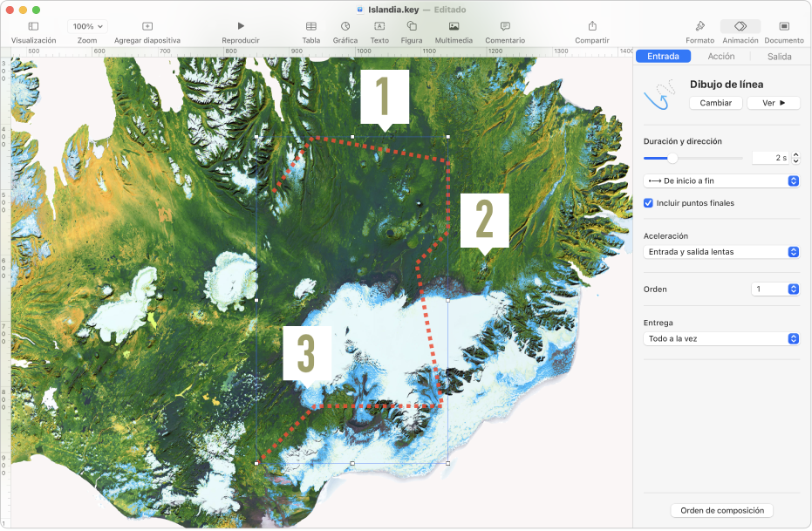Open the De inicio a fin dropdown
The width and height of the screenshot is (812, 531).
pos(721,181)
